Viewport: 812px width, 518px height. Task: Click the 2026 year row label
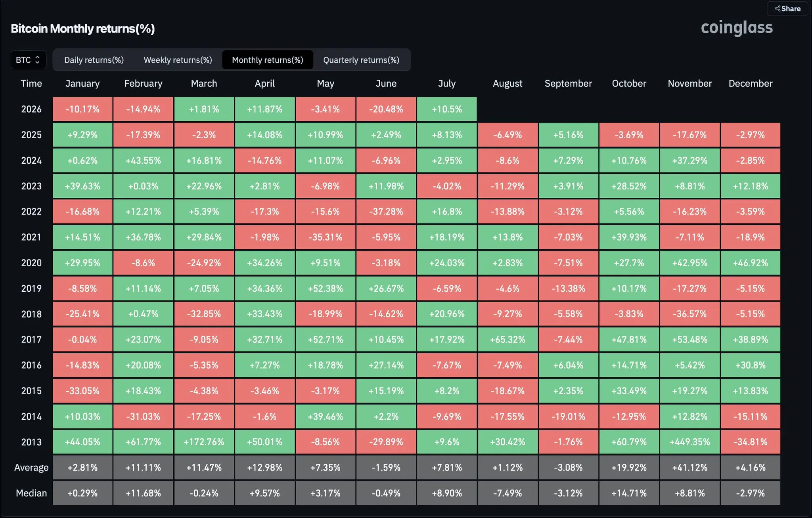click(x=31, y=109)
